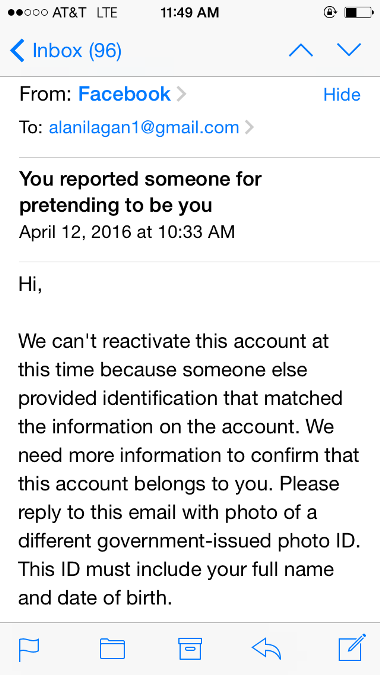Expand the chevron next to Facebook
This screenshot has height=675, width=380.
click(181, 94)
